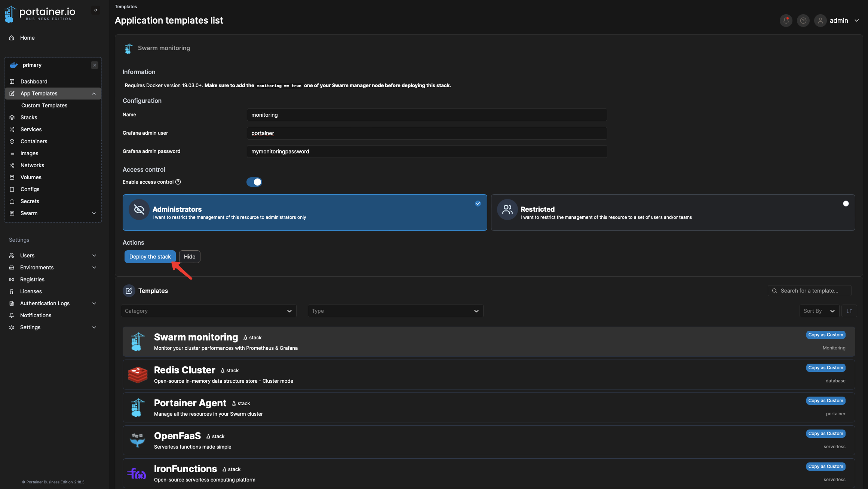Click the Administrators eye-slash icon
This screenshot has width=868, height=489.
pos(139,210)
